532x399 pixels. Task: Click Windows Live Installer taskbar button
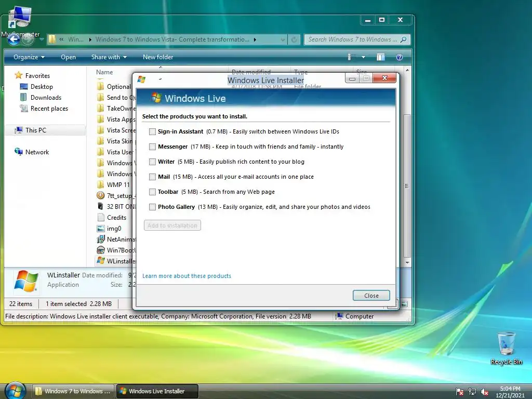point(157,391)
